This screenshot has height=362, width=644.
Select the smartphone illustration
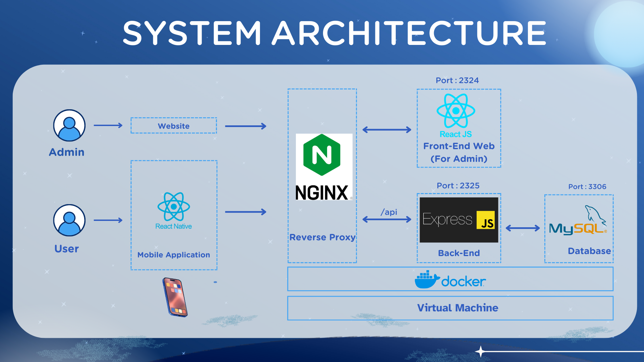point(175,297)
